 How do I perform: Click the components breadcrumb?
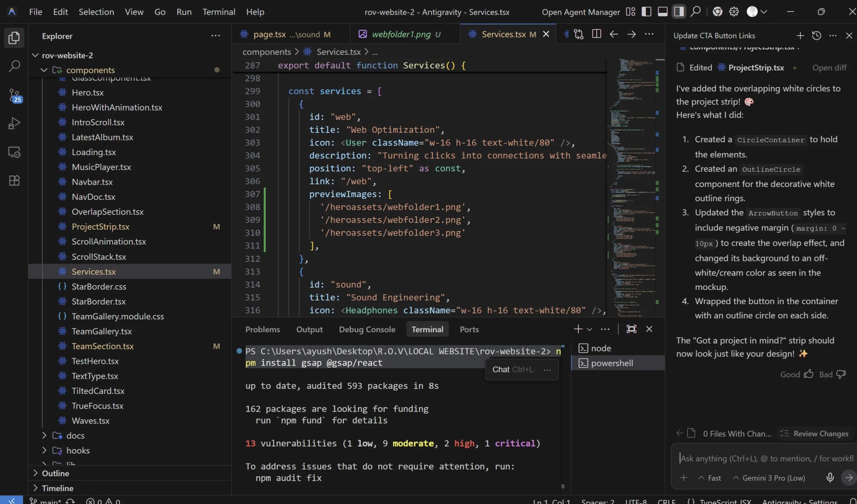(266, 52)
